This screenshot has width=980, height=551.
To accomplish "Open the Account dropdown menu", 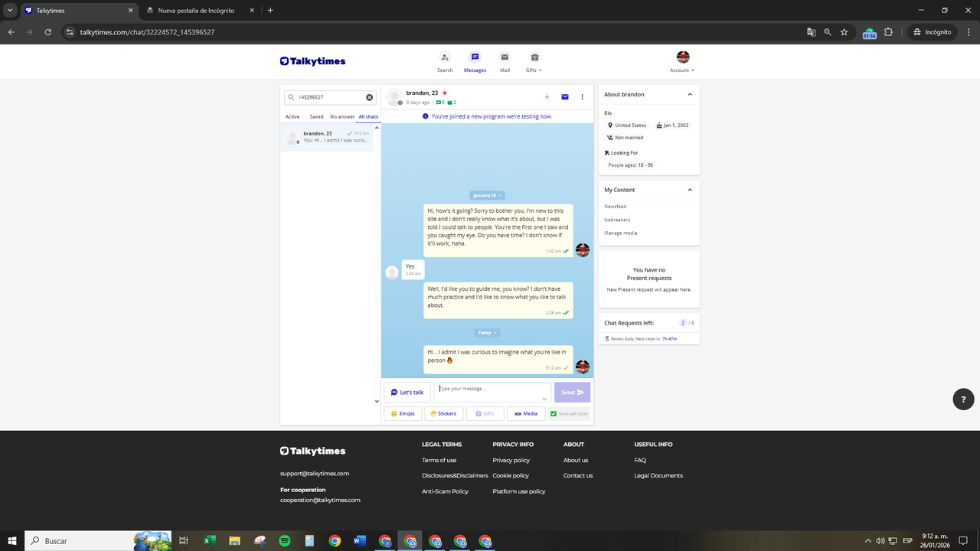I will tap(683, 62).
